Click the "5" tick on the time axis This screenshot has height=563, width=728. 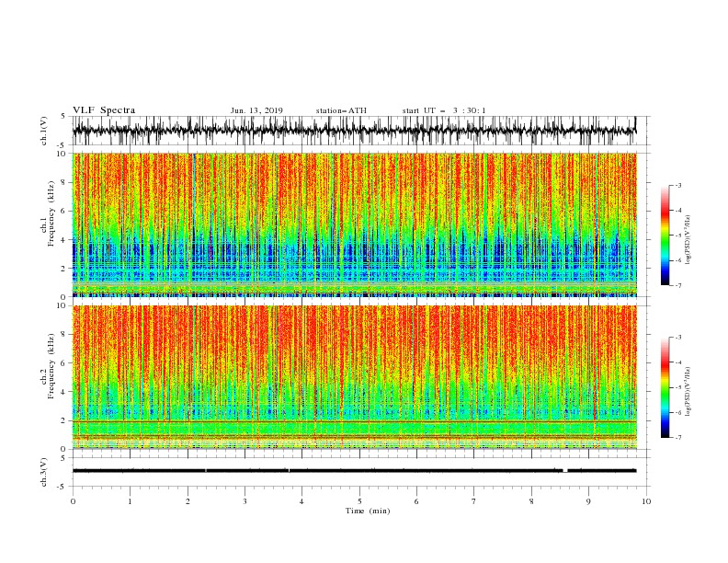coord(359,501)
